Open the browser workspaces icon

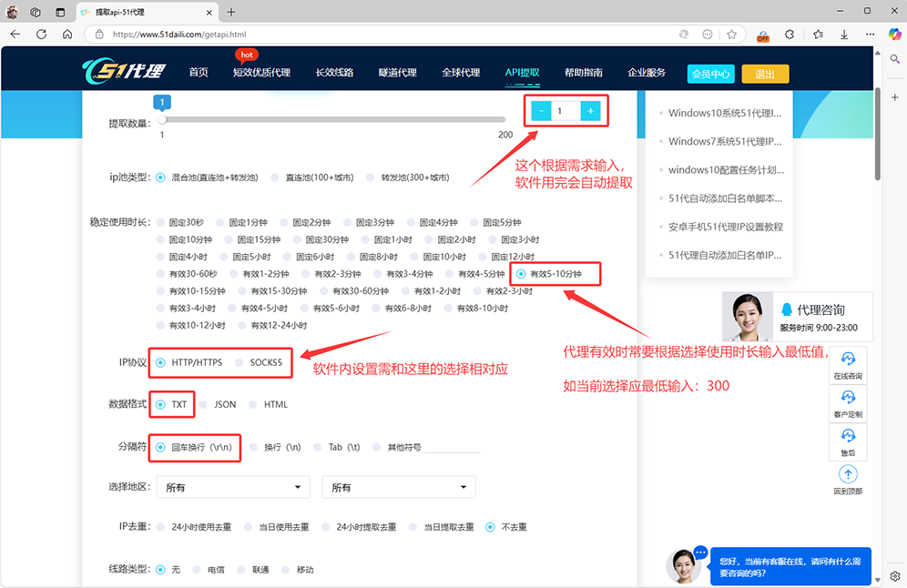click(x=36, y=12)
